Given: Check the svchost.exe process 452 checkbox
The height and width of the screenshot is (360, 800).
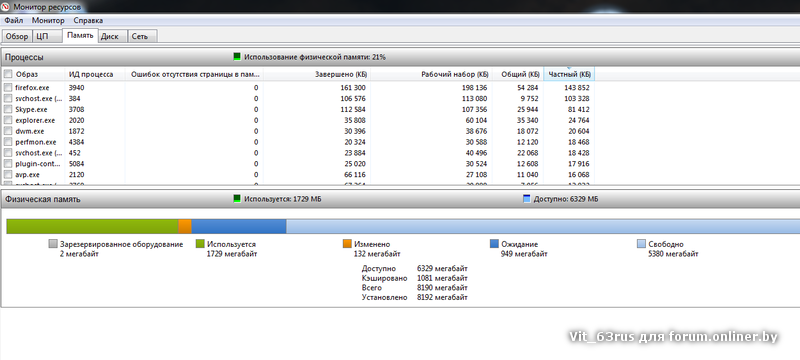Looking at the screenshot, I should pos(8,152).
